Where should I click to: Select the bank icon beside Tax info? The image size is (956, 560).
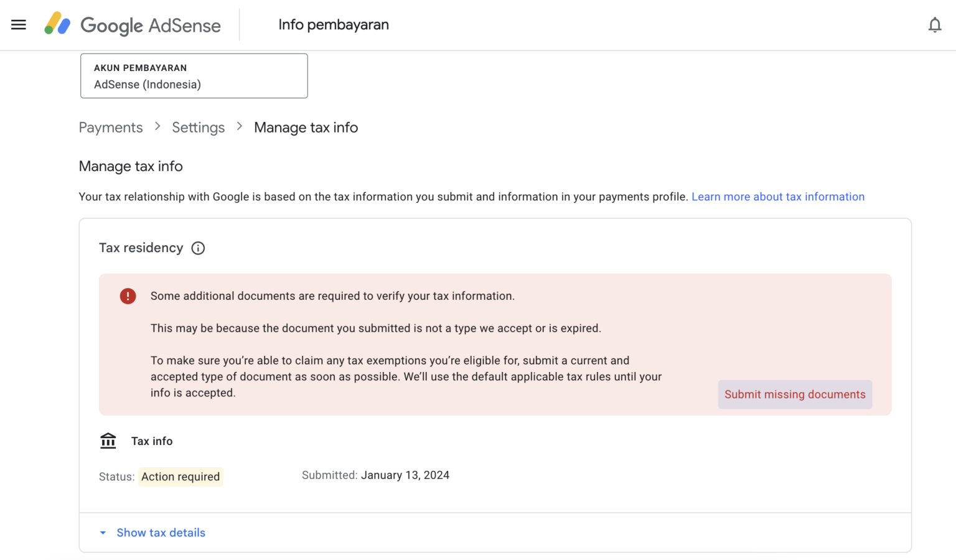[108, 441]
